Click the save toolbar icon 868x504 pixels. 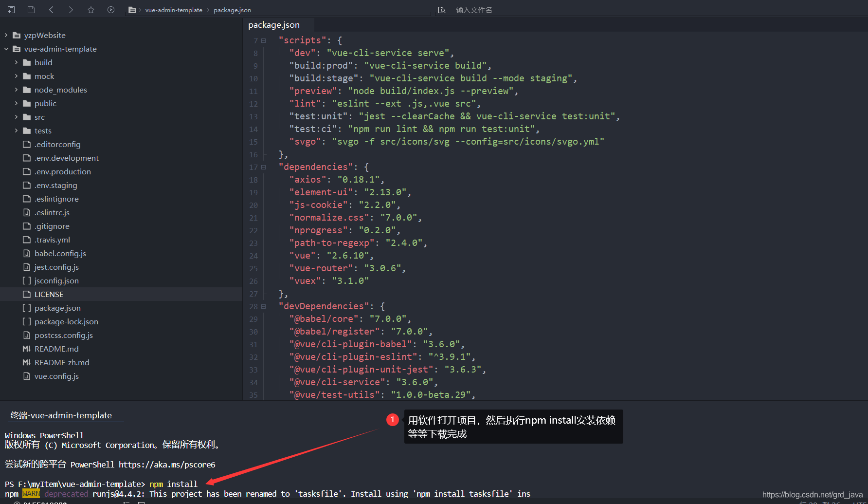(x=31, y=10)
